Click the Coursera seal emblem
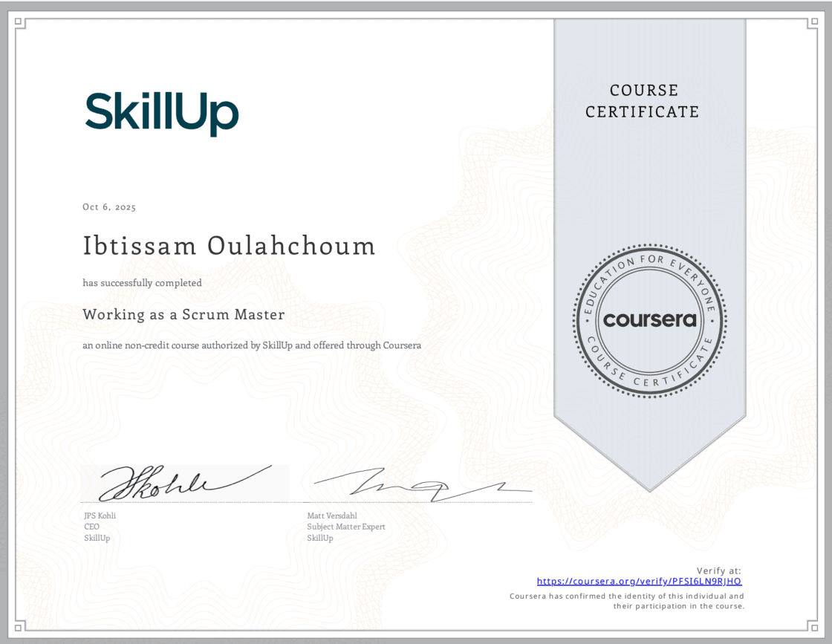Screen dimensions: 832x644 [x=649, y=320]
